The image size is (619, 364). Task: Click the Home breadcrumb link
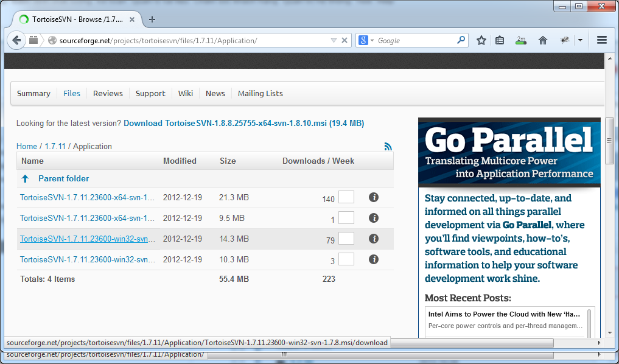(x=26, y=146)
